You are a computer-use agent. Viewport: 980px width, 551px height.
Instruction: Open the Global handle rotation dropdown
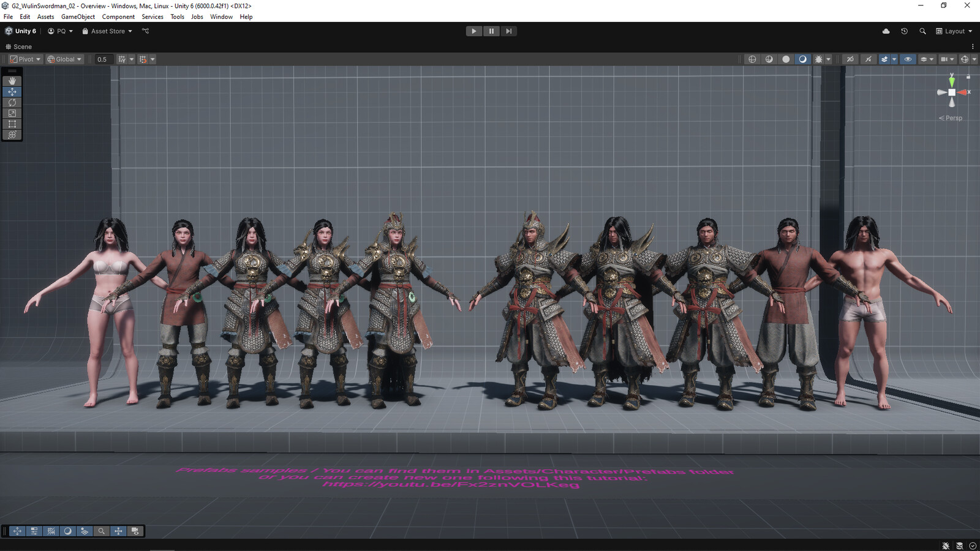pos(64,59)
